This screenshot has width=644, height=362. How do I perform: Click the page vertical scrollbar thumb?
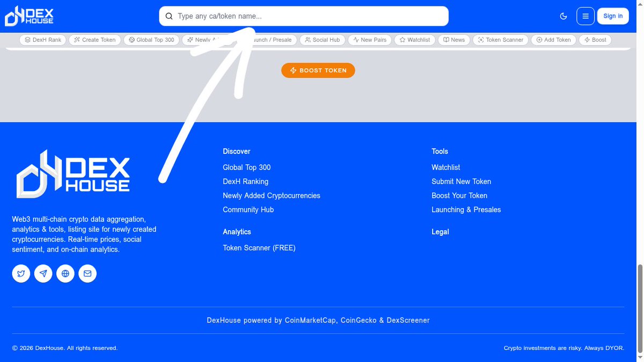639,308
